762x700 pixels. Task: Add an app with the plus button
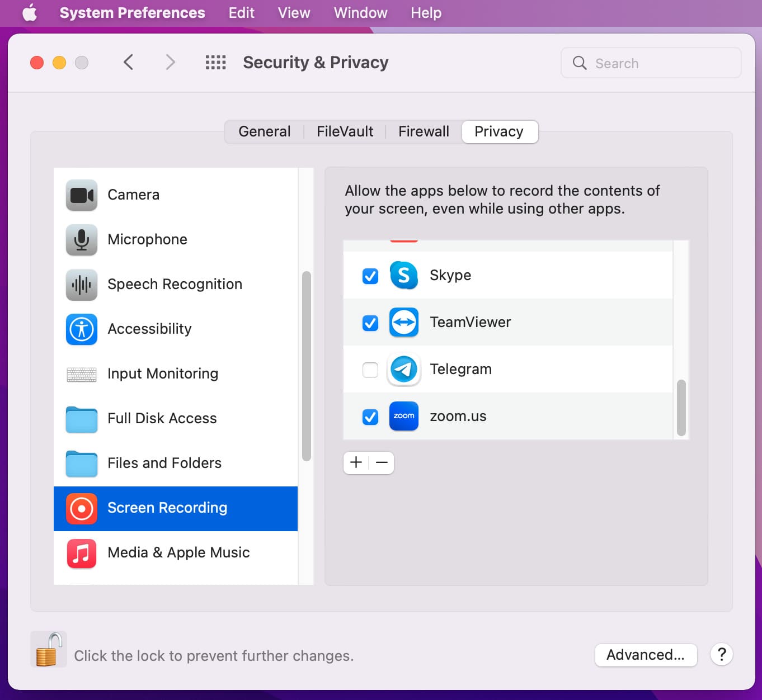click(356, 462)
